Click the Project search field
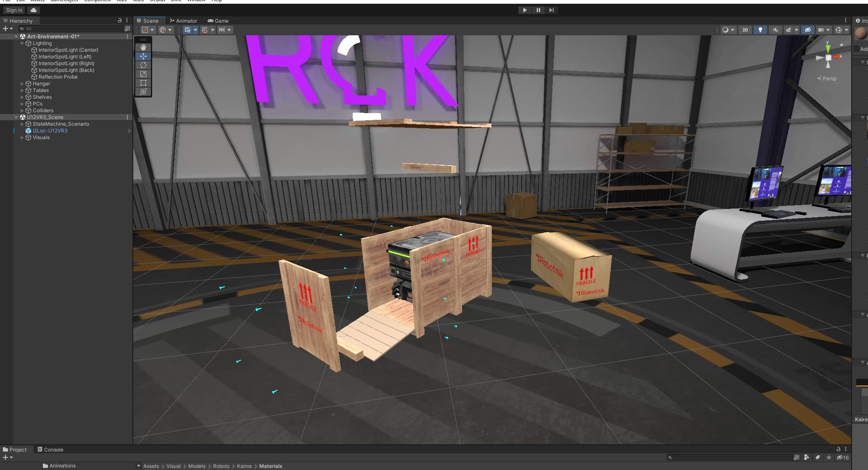868x470 pixels. coord(729,457)
